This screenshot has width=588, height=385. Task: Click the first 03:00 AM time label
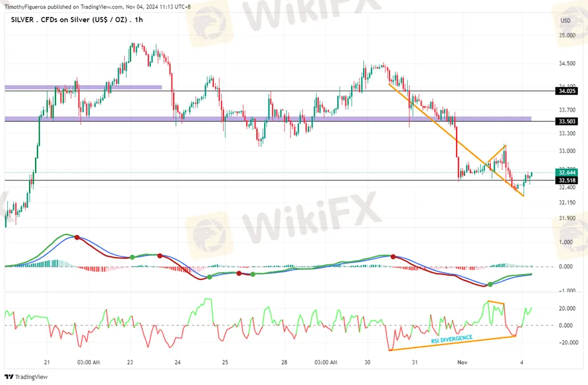click(89, 362)
